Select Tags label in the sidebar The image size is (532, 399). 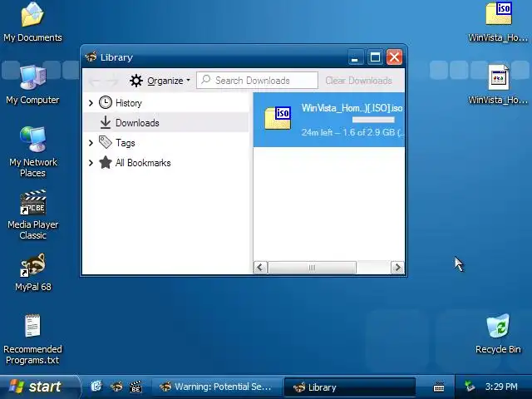(x=126, y=143)
